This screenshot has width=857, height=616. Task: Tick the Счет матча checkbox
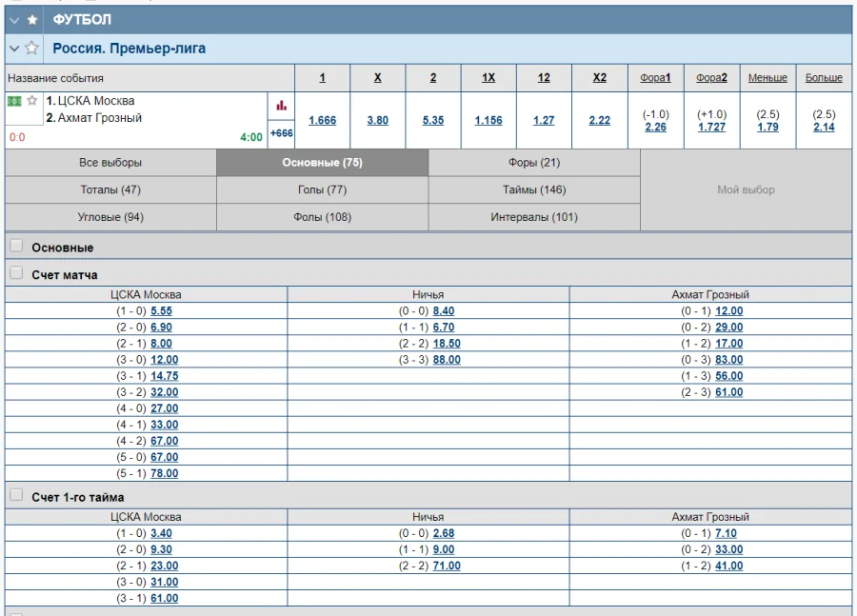point(16,274)
